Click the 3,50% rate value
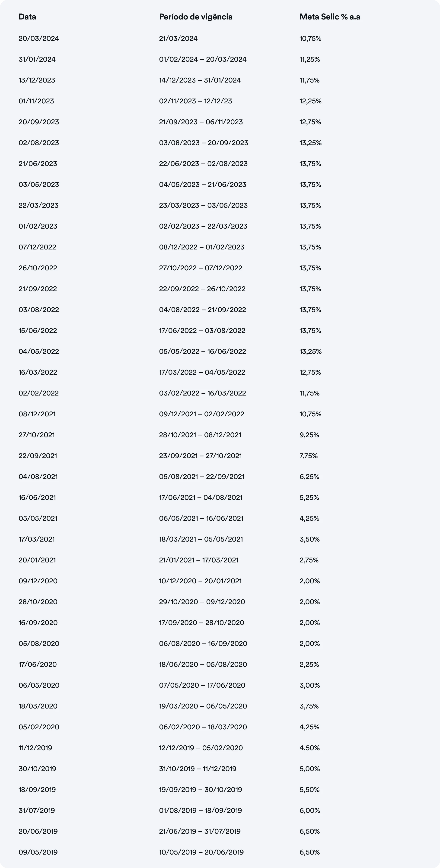Image resolution: width=440 pixels, height=868 pixels. [310, 539]
